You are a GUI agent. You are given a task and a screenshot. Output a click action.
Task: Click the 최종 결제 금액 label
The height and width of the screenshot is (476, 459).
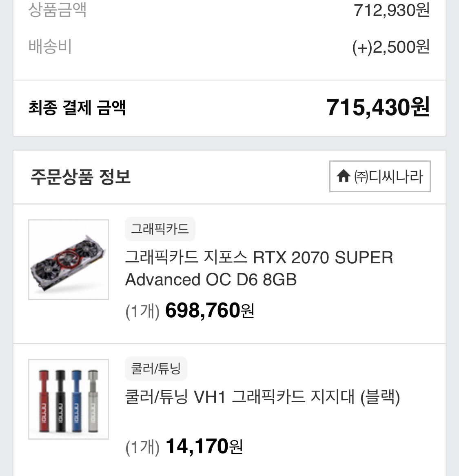(x=77, y=108)
